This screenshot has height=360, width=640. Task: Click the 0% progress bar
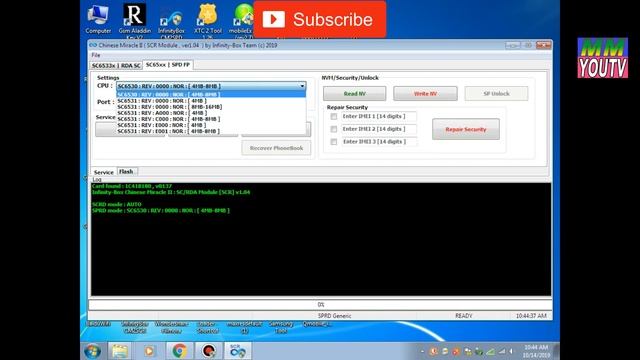320,305
